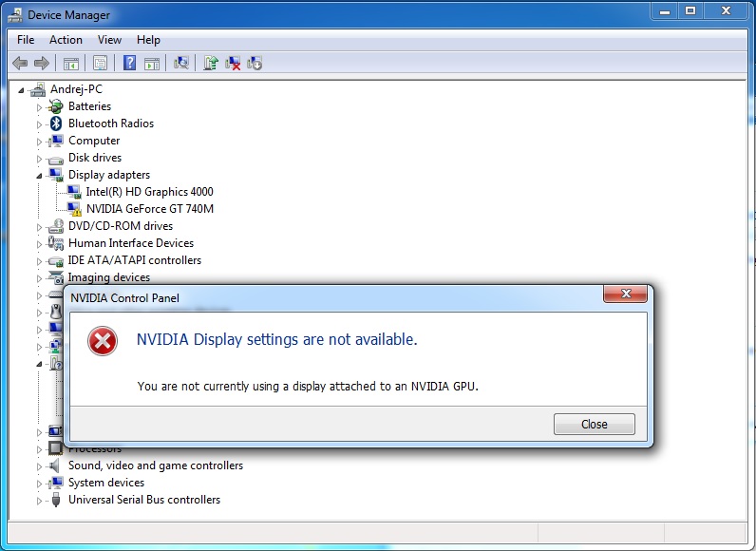Click Update Driver Software toolbar icon
Image resolution: width=756 pixels, height=551 pixels.
pyautogui.click(x=210, y=63)
